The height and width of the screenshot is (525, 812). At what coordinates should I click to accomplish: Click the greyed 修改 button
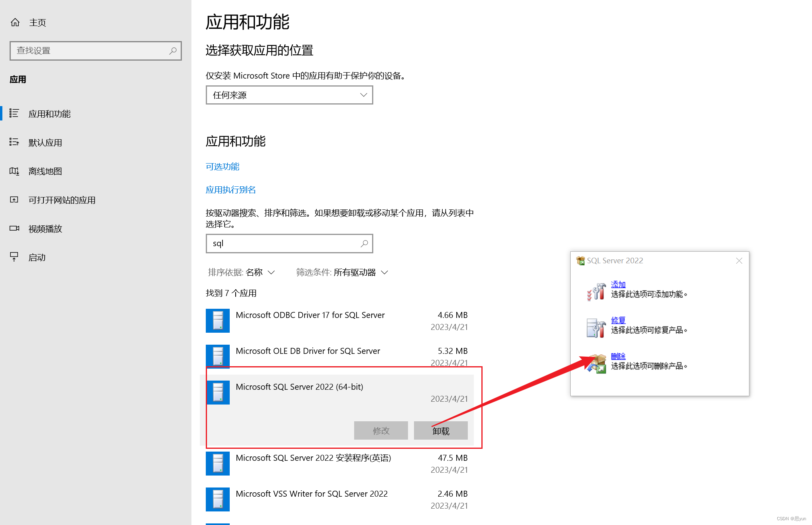click(381, 431)
